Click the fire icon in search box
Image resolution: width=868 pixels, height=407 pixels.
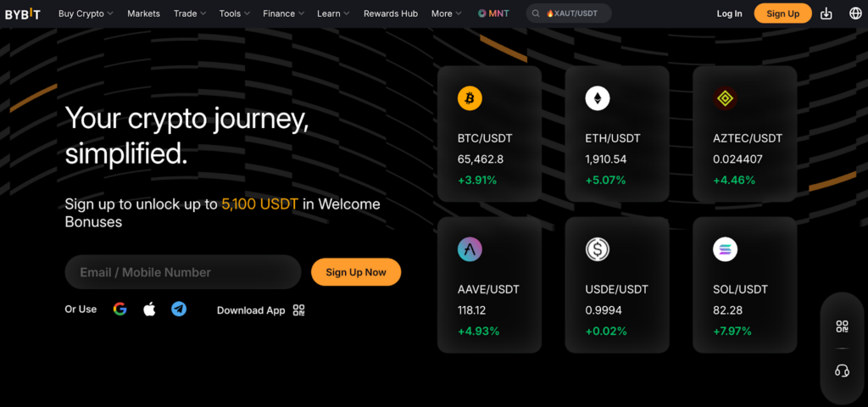coord(549,14)
